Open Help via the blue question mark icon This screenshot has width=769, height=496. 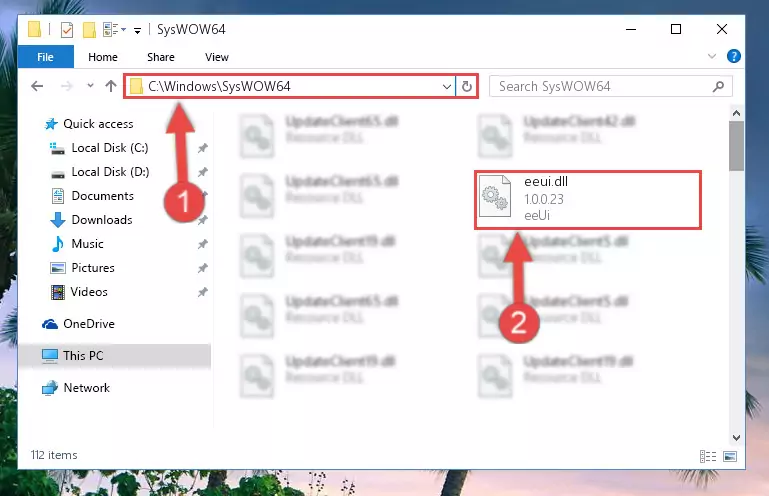coord(734,56)
